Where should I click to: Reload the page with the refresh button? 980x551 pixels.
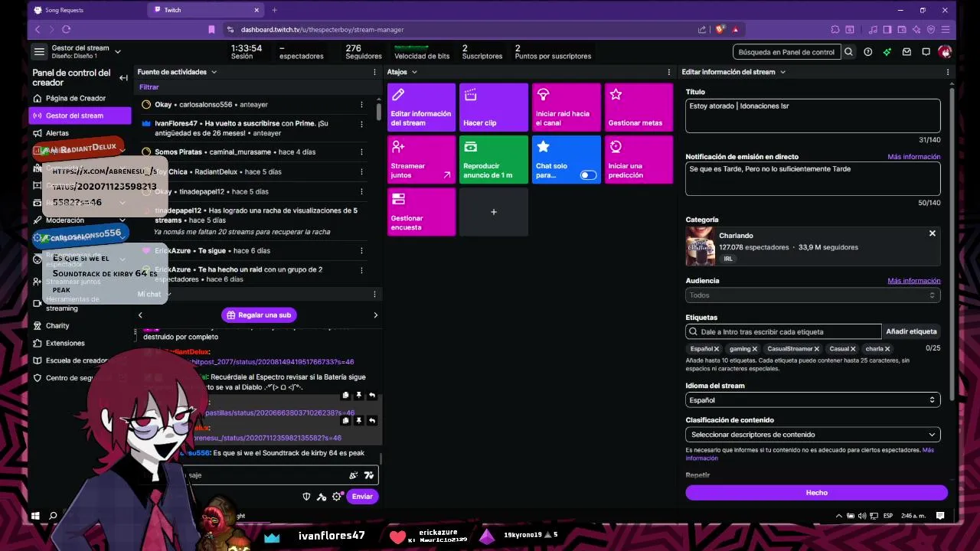click(x=66, y=29)
